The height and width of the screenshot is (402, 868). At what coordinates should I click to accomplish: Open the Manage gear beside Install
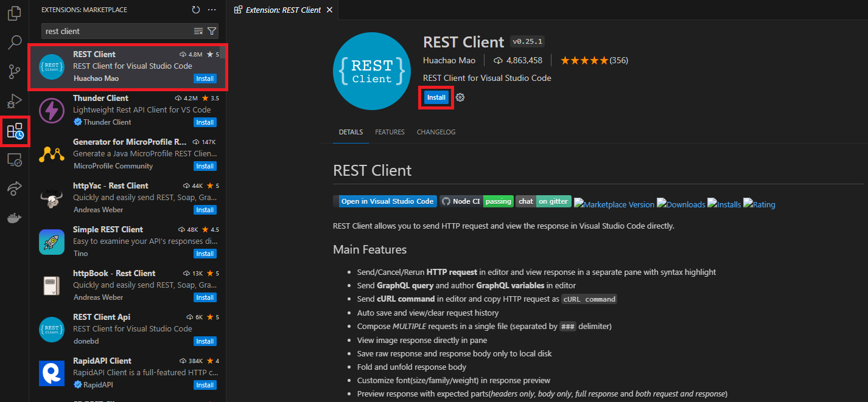click(460, 97)
